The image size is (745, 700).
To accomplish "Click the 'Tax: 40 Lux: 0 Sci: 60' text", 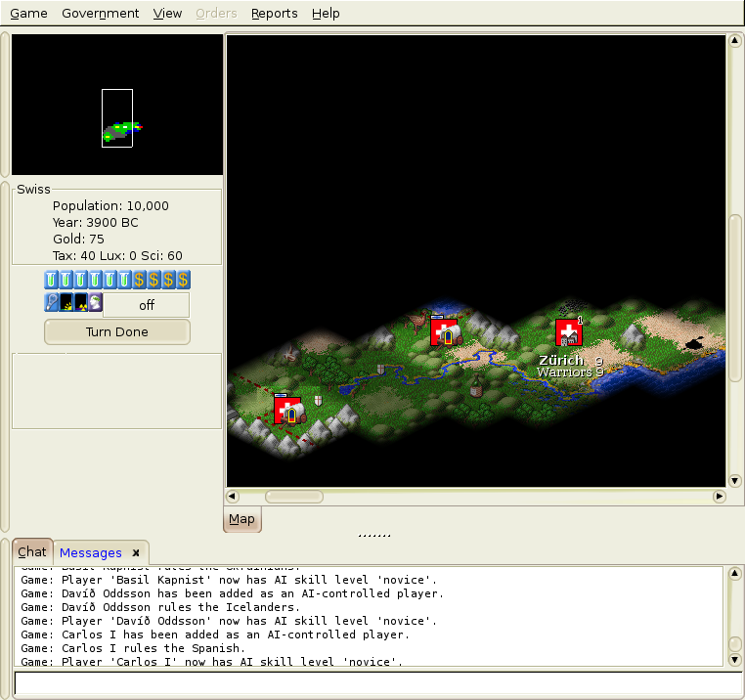I will (117, 256).
